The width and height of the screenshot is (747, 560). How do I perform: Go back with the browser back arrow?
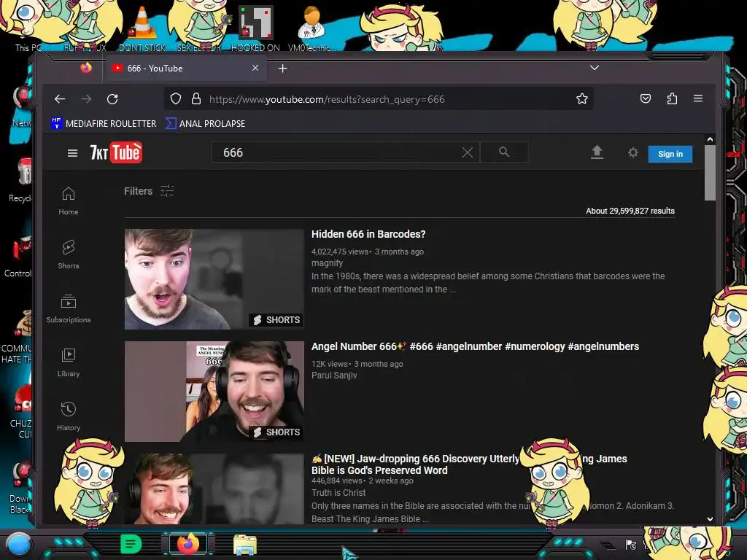(60, 99)
